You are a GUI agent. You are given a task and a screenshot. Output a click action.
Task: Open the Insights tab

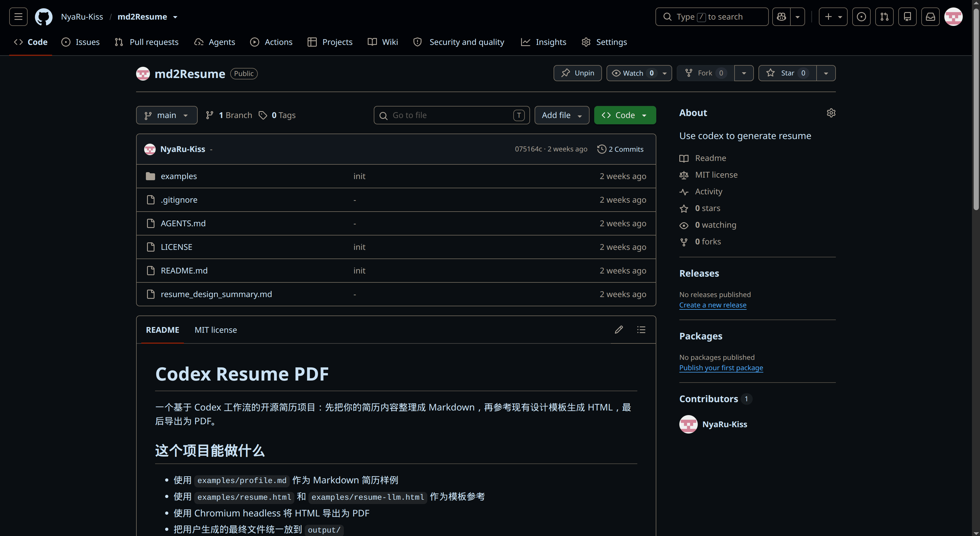click(x=544, y=42)
